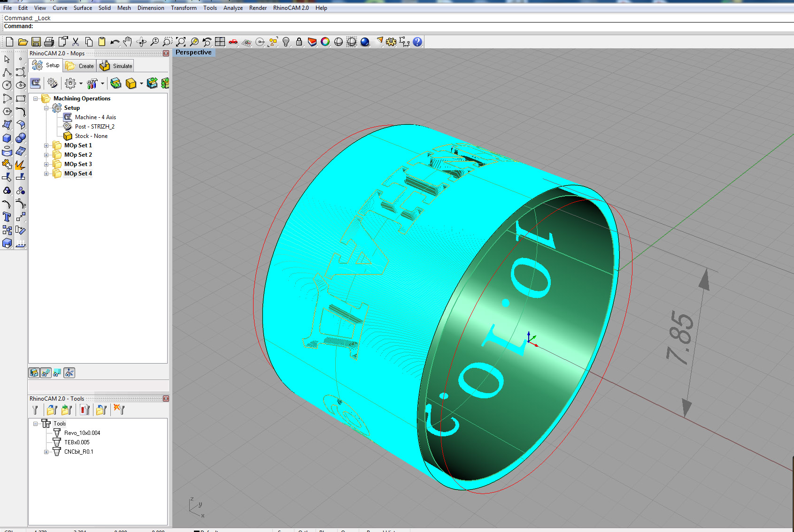
Task: Click the Box solid tool in sidebar
Action: (x=7, y=138)
